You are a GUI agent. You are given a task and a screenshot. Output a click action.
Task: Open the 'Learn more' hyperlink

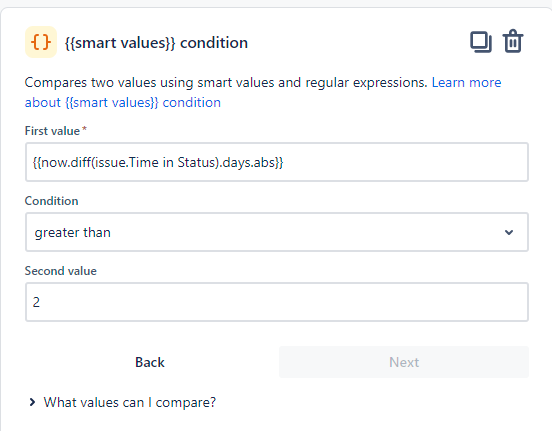point(466,82)
